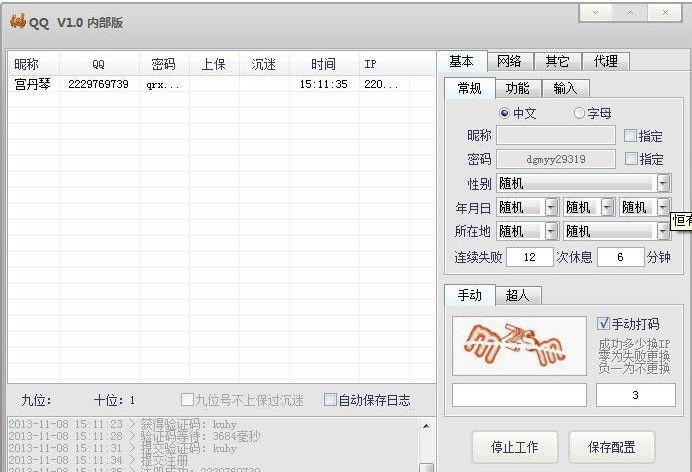This screenshot has height=472, width=692.
Task: Click the IP change count field showing 3
Action: click(636, 395)
